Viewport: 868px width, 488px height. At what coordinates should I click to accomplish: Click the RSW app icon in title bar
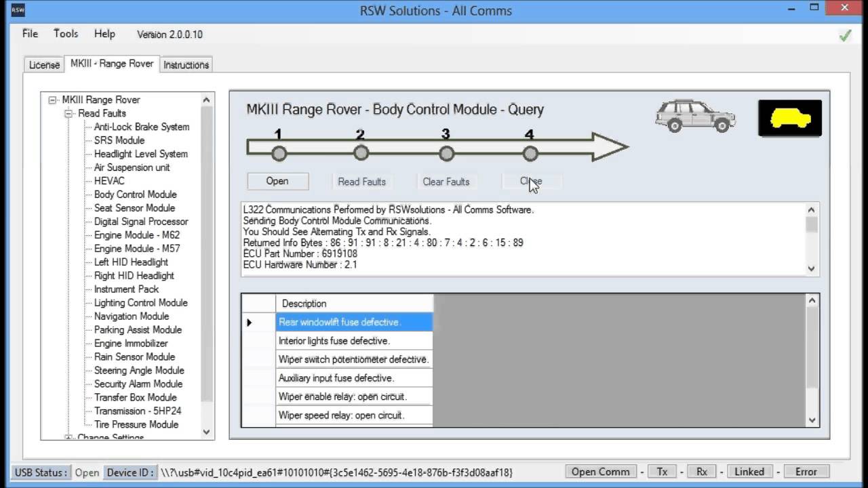[18, 10]
